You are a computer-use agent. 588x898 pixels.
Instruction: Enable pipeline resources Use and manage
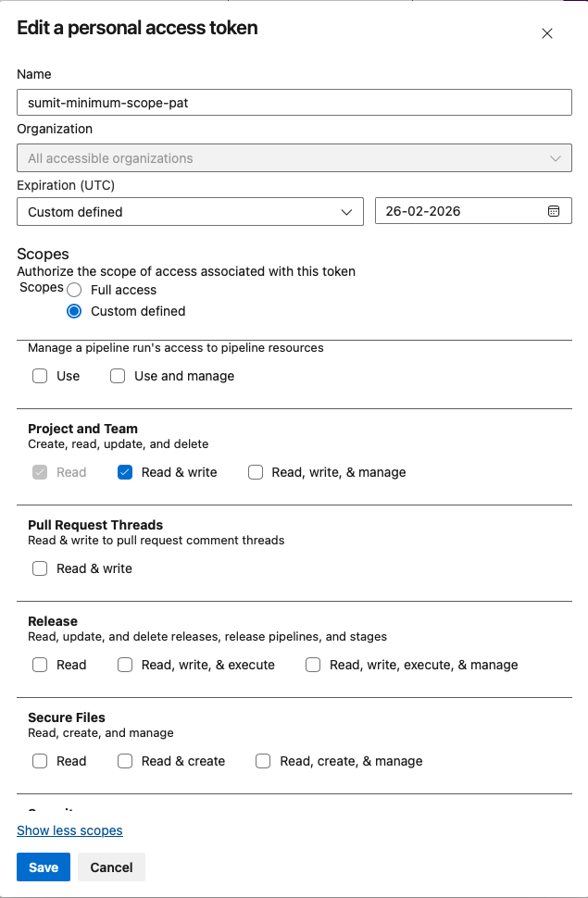(118, 376)
